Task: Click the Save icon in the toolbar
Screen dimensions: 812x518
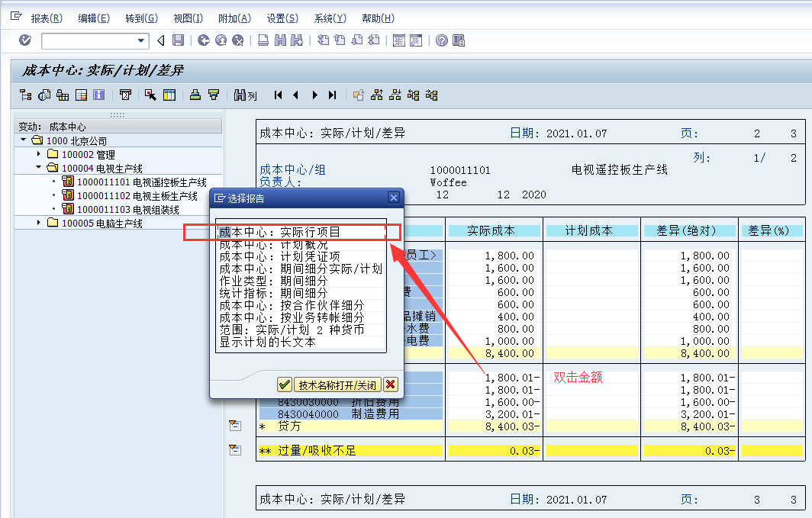Action: coord(177,40)
